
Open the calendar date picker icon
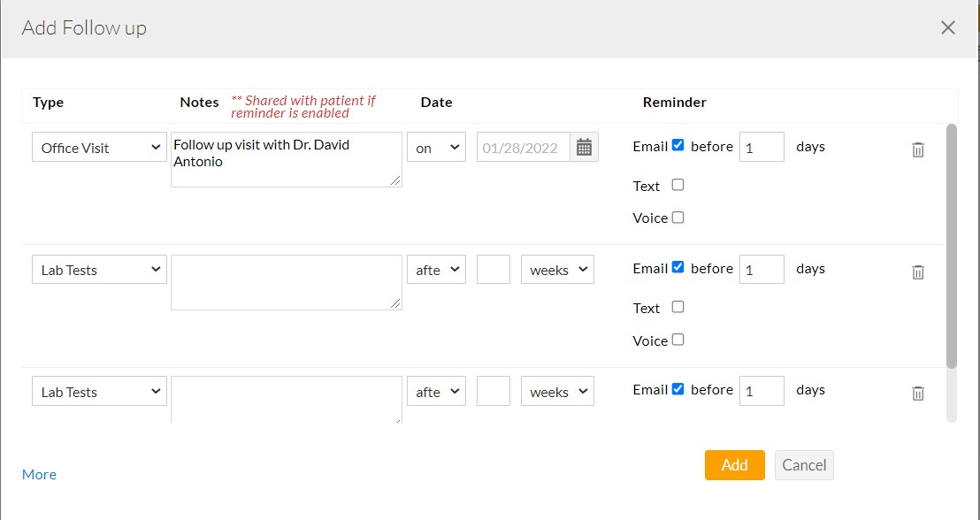(584, 148)
